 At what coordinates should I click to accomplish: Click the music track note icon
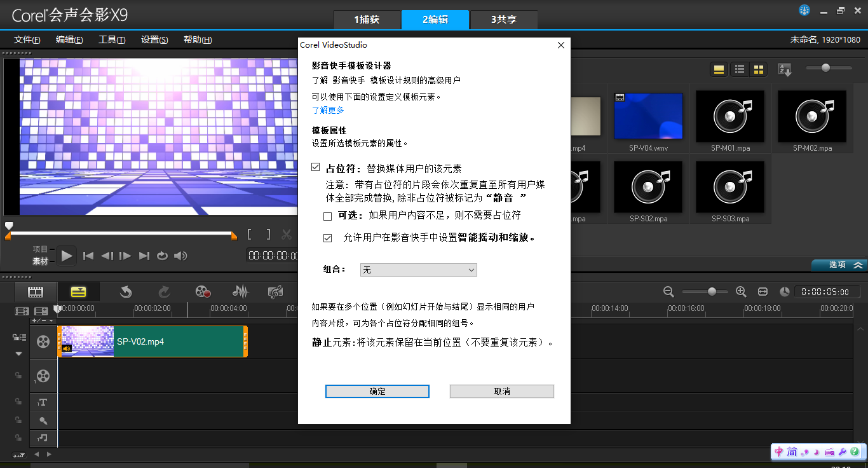pos(43,438)
